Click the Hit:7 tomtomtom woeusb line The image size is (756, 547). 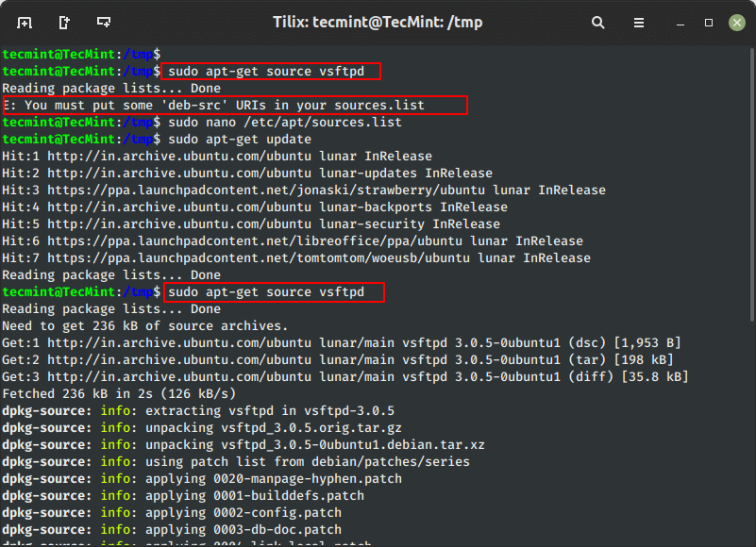coord(296,257)
